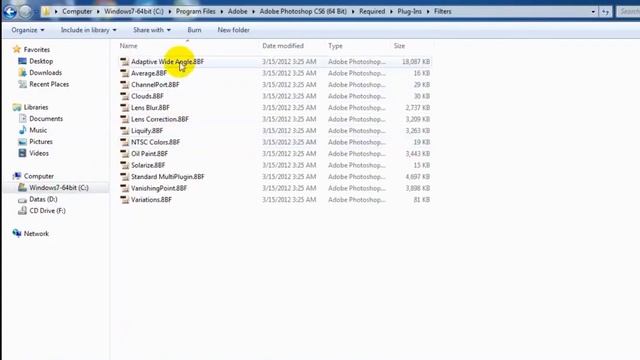Go to the Program Files breadcrumb segment
This screenshot has height=360, width=640.
(196, 11)
